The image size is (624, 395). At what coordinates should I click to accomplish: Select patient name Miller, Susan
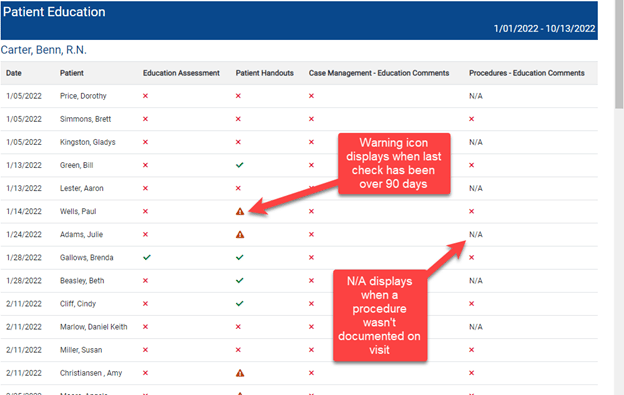point(81,350)
